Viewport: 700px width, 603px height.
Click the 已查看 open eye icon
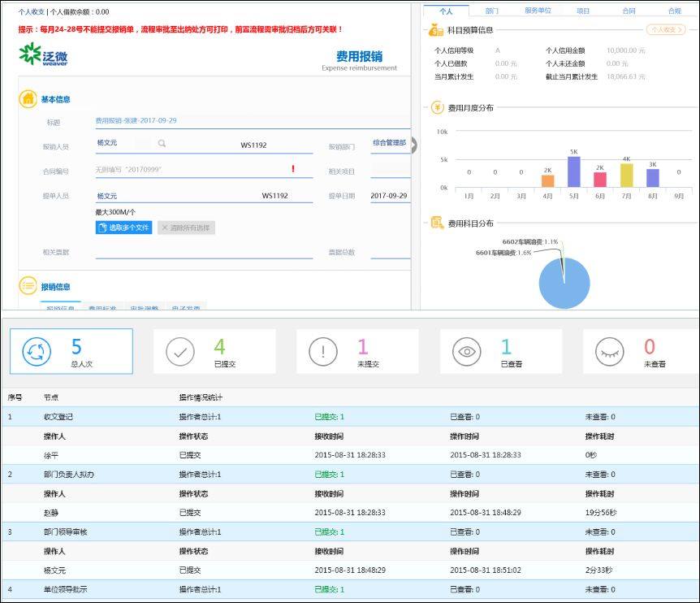[466, 351]
